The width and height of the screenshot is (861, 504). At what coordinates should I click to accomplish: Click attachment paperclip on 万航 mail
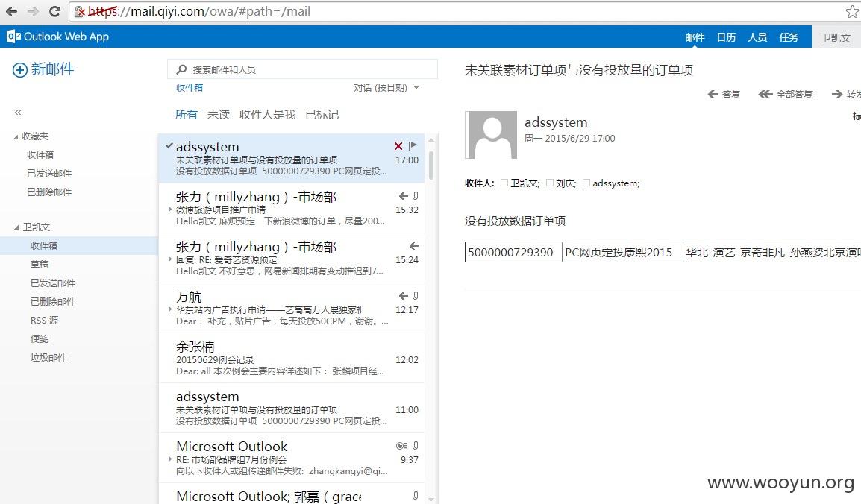pos(415,295)
